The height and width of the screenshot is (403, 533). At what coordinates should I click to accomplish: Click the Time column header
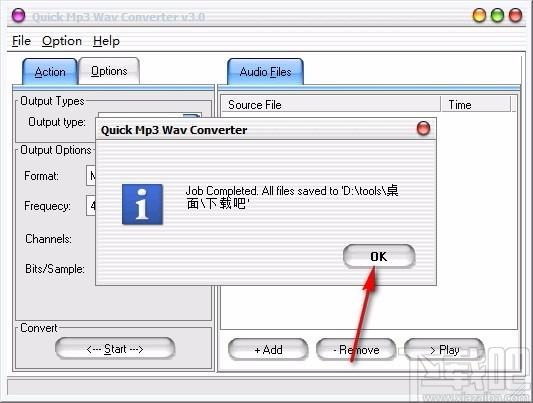click(x=476, y=105)
